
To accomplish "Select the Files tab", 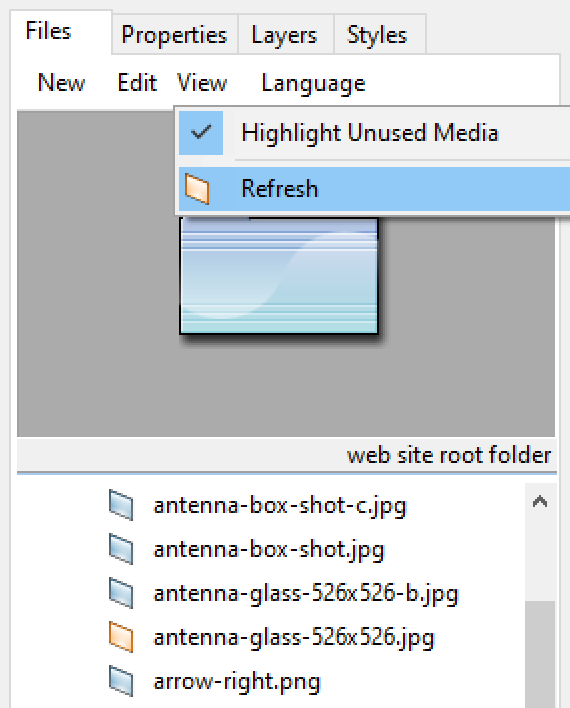I will pyautogui.click(x=48, y=31).
